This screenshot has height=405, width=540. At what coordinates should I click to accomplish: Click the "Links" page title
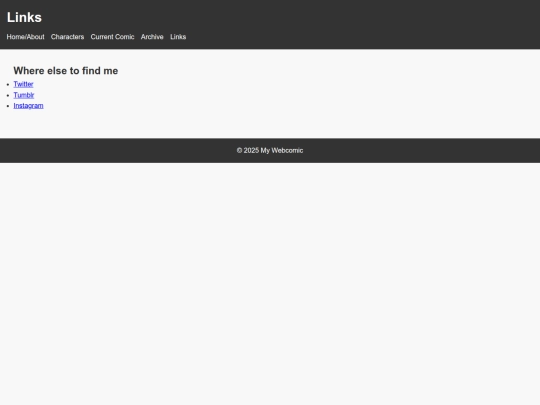[24, 18]
